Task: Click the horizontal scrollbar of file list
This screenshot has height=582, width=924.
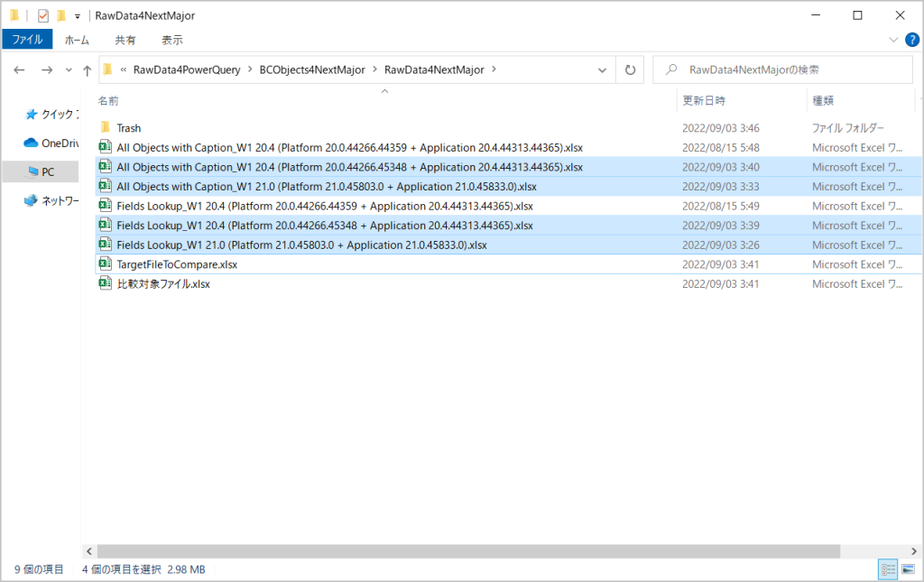Action: (468, 550)
